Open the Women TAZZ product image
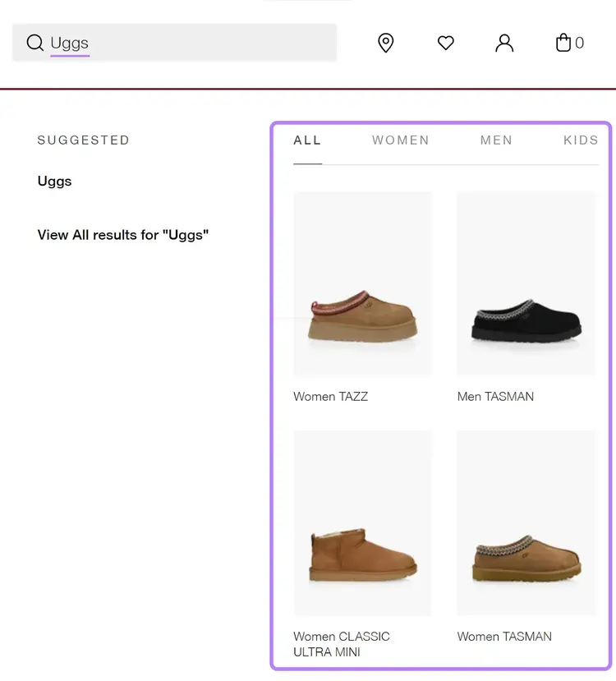Image resolution: width=616 pixels, height=681 pixels. (363, 284)
